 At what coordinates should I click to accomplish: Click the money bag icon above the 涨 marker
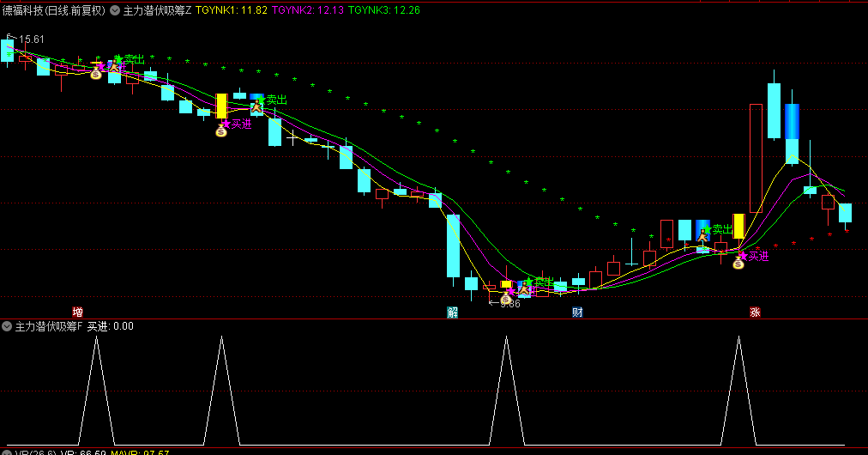coord(738,264)
